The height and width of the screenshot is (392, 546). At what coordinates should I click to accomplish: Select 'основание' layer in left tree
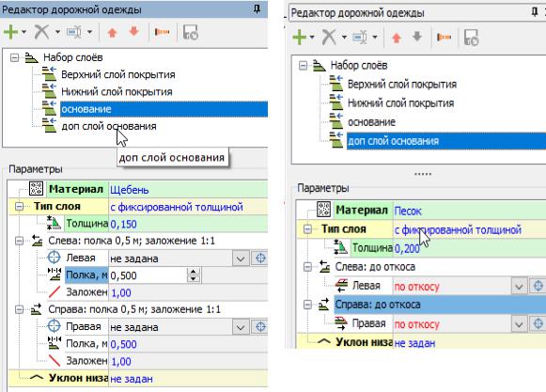pos(164,109)
